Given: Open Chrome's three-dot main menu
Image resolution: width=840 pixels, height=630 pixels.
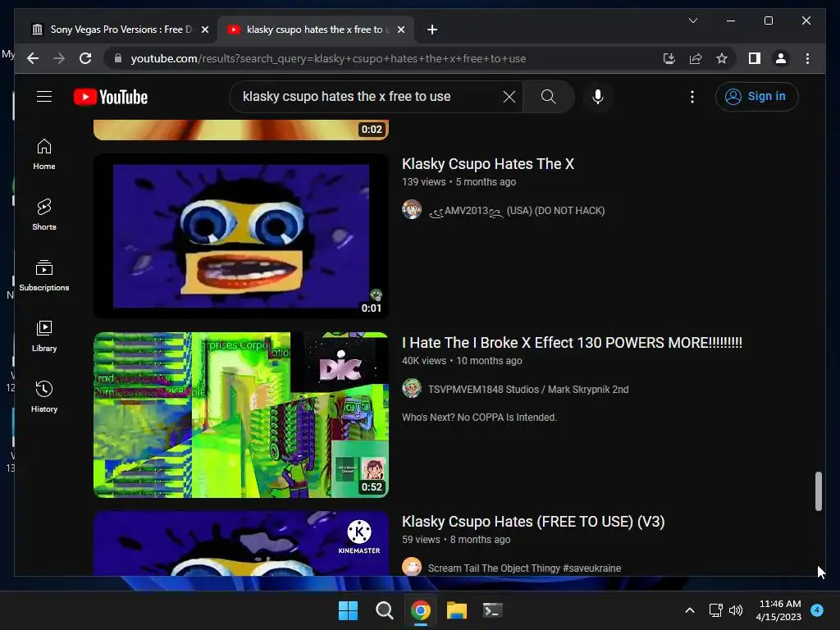Looking at the screenshot, I should pos(807,58).
